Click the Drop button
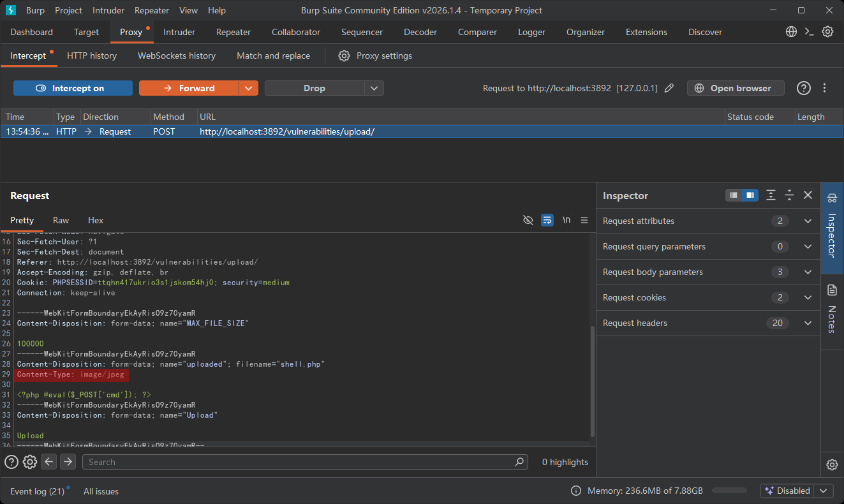 [315, 88]
